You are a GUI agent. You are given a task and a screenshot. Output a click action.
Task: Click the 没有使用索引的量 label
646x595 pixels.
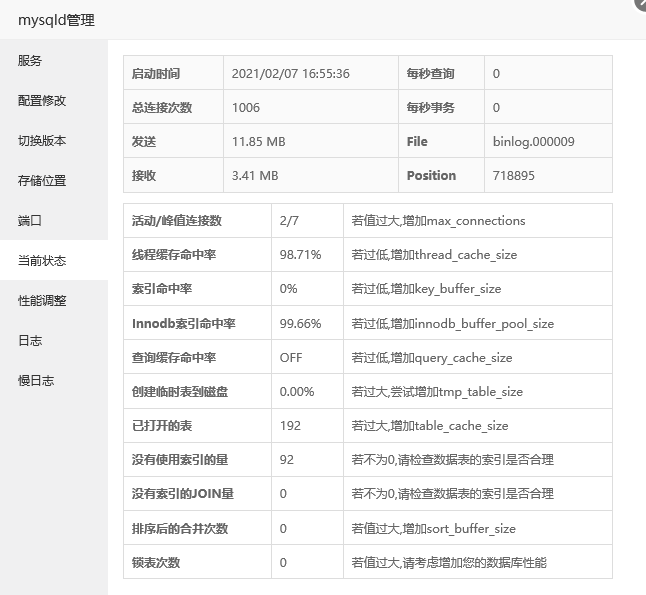[180, 459]
